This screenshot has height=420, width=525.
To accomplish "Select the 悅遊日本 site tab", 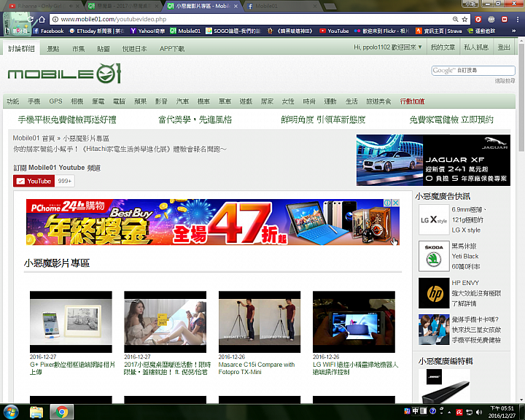I will pyautogui.click(x=135, y=49).
